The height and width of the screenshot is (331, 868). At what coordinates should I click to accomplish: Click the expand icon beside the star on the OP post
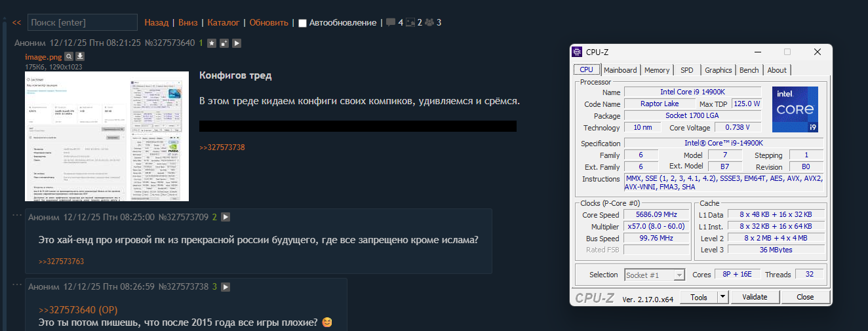pyautogui.click(x=224, y=43)
